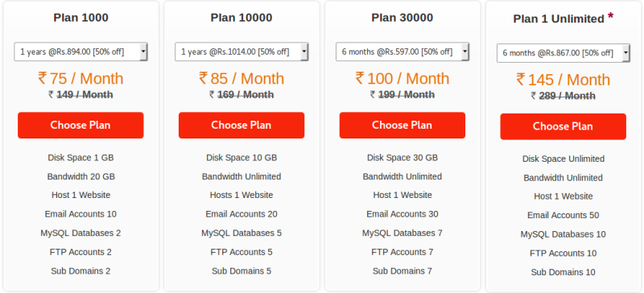
Task: Click the red asterisk beside Plan 1 Unlimited
Action: tap(611, 16)
